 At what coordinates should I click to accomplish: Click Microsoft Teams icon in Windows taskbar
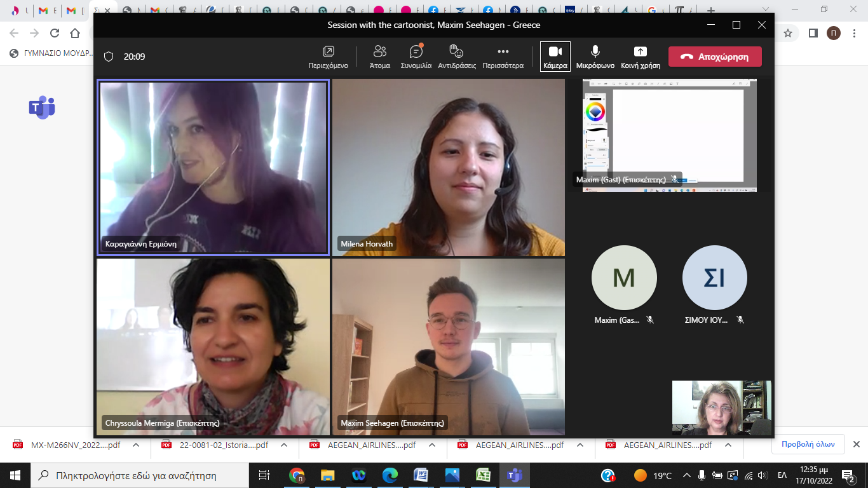pyautogui.click(x=514, y=475)
